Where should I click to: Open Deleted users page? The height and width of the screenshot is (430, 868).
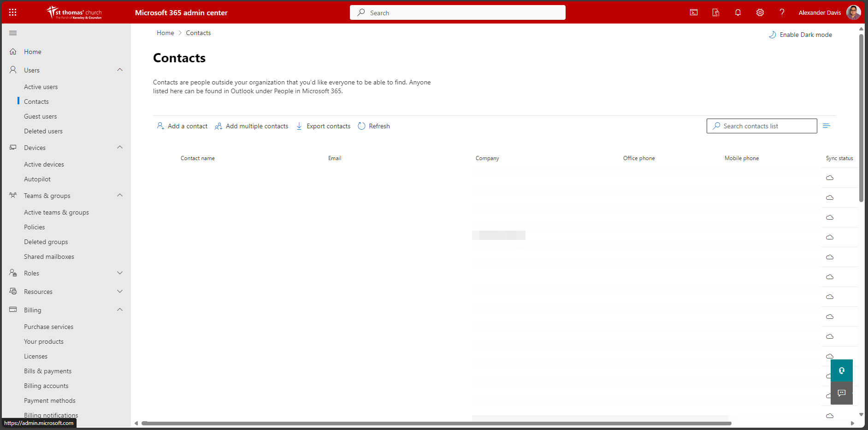point(43,131)
